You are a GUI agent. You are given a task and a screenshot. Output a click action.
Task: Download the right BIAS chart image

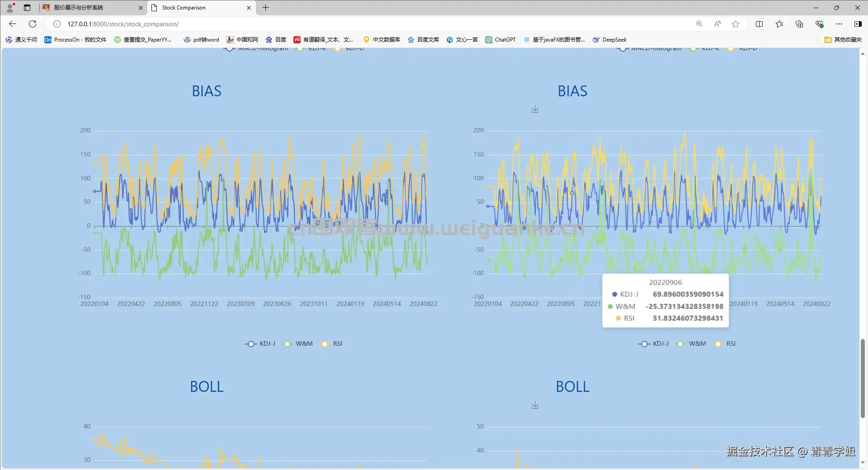click(535, 109)
